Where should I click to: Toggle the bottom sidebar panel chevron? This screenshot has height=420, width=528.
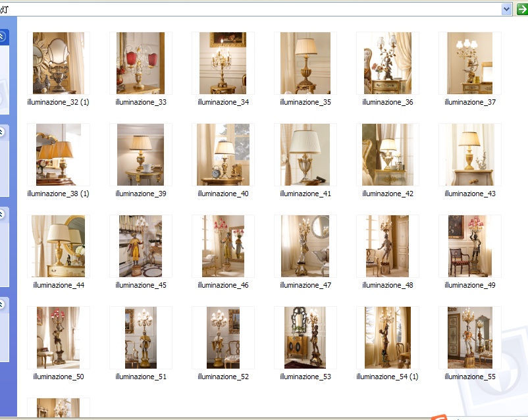[x=2, y=305]
